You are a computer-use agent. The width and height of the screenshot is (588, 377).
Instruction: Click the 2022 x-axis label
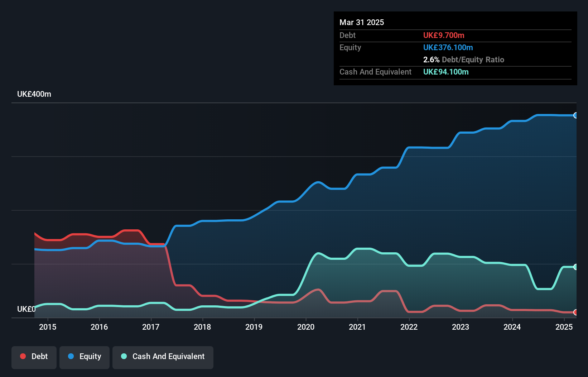[409, 327]
